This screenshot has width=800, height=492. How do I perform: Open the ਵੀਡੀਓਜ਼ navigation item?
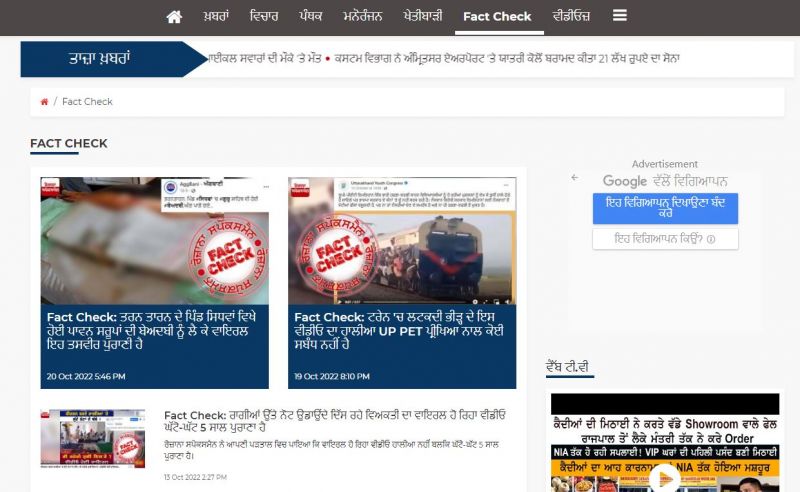pyautogui.click(x=571, y=16)
